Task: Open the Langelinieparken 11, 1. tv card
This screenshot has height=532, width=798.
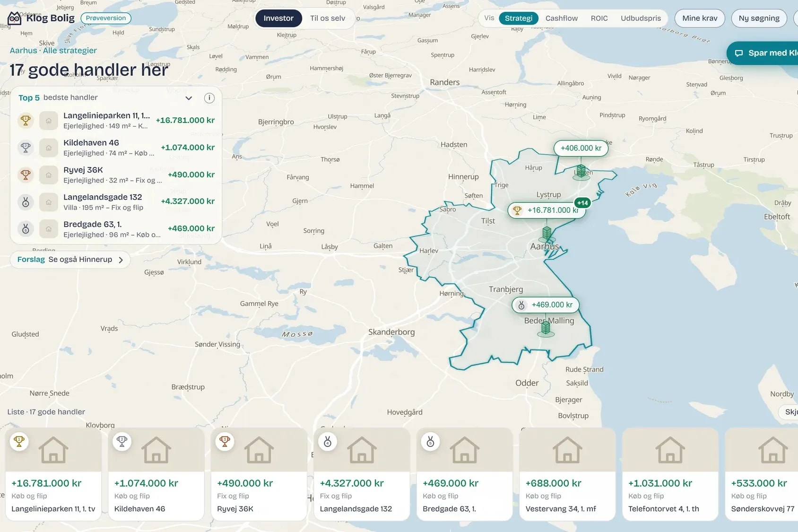Action: tap(53, 474)
